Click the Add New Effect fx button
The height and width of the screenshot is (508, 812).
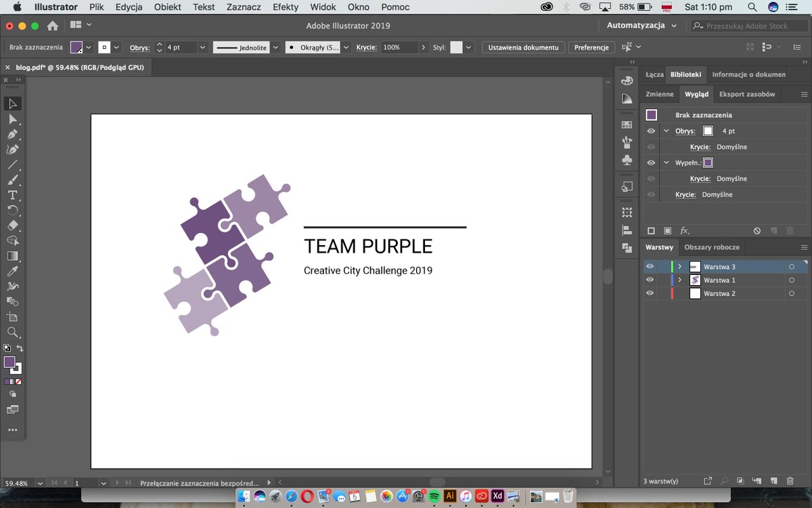point(685,231)
